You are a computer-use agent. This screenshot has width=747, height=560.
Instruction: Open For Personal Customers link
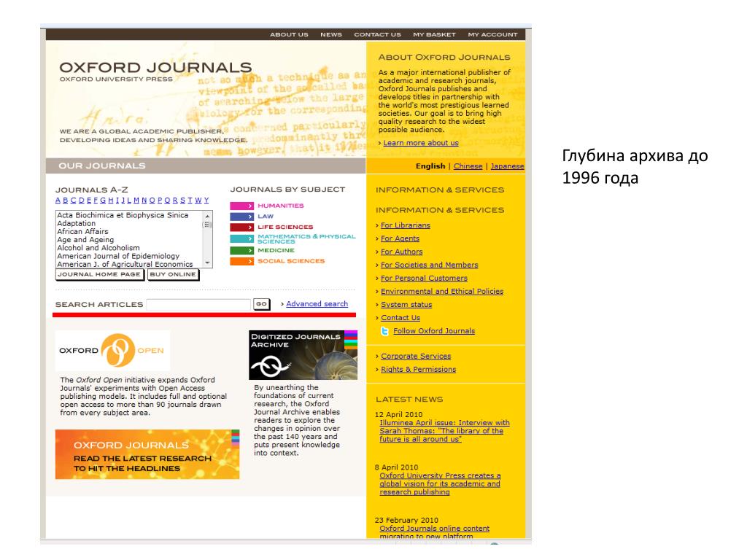click(424, 278)
